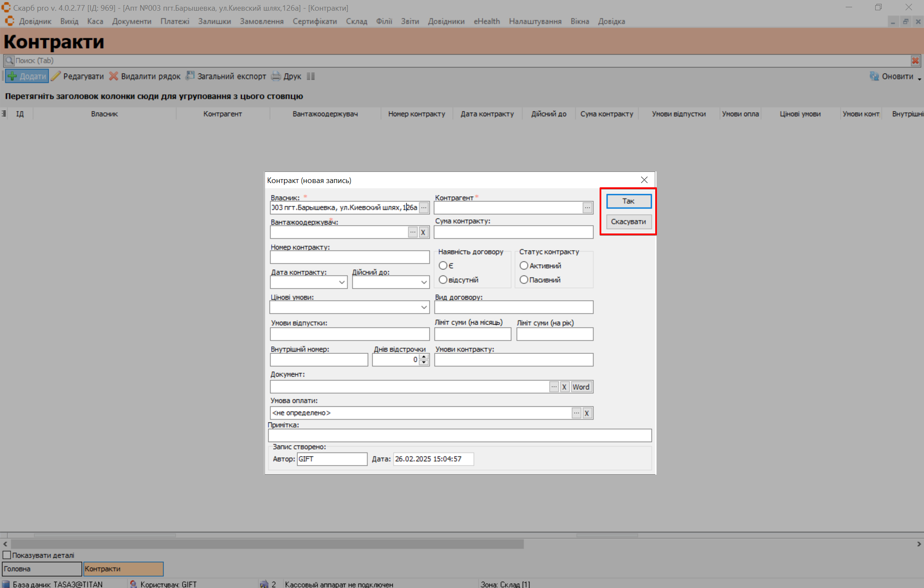Click the database icon in status bar
This screenshot has width=924, height=588.
click(x=6, y=584)
